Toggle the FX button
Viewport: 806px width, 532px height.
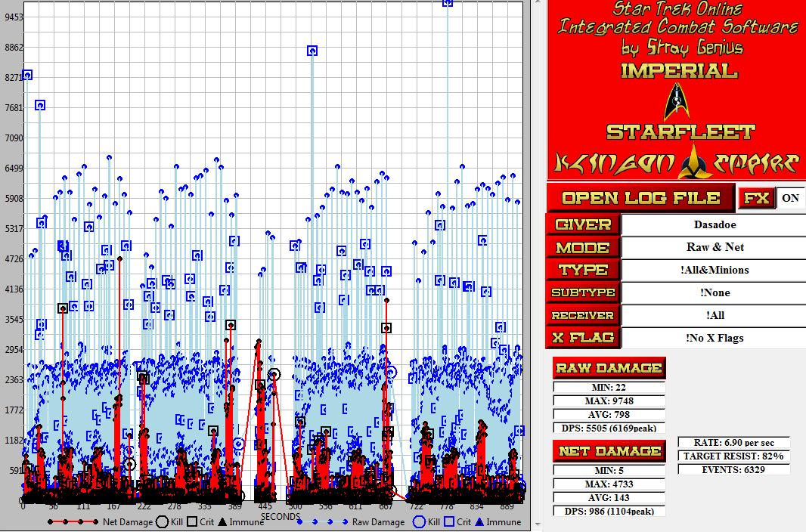tap(756, 198)
